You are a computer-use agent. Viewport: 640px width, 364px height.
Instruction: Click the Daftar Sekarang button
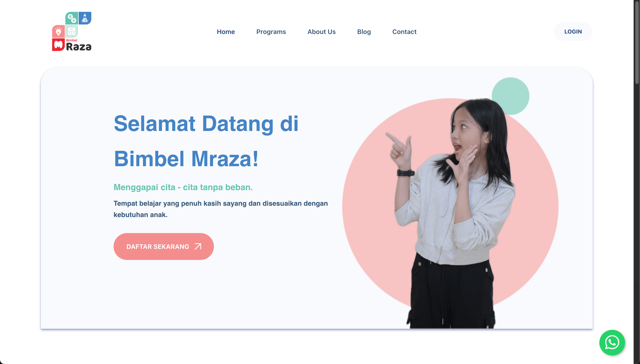[164, 247]
